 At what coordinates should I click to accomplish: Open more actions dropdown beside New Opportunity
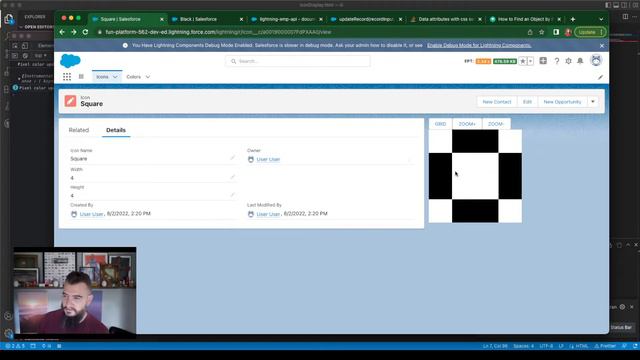coord(593,102)
